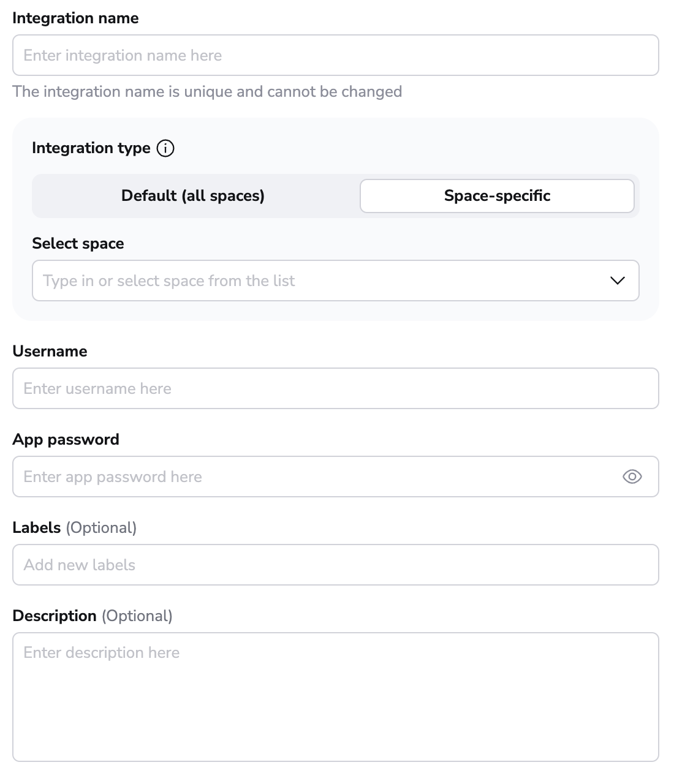Select the Default (all spaces) option
This screenshot has width=674, height=784.
pyautogui.click(x=193, y=196)
